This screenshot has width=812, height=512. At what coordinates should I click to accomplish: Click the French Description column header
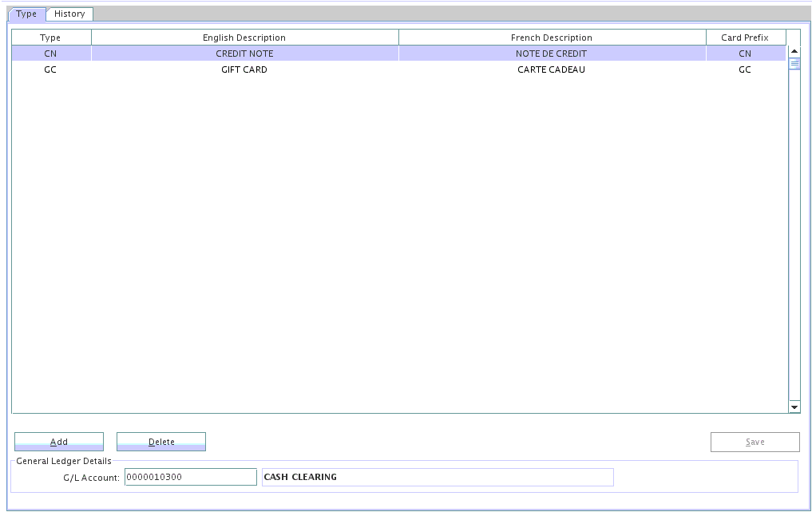tap(552, 38)
